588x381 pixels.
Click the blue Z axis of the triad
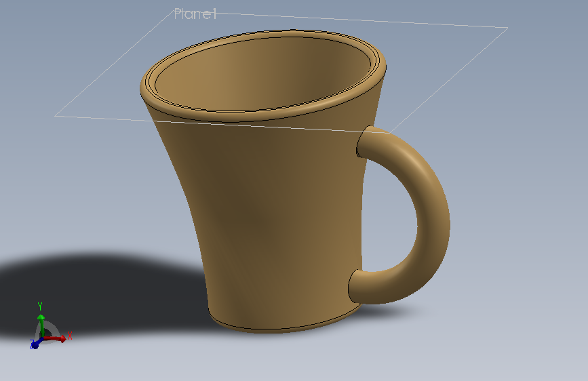36,344
